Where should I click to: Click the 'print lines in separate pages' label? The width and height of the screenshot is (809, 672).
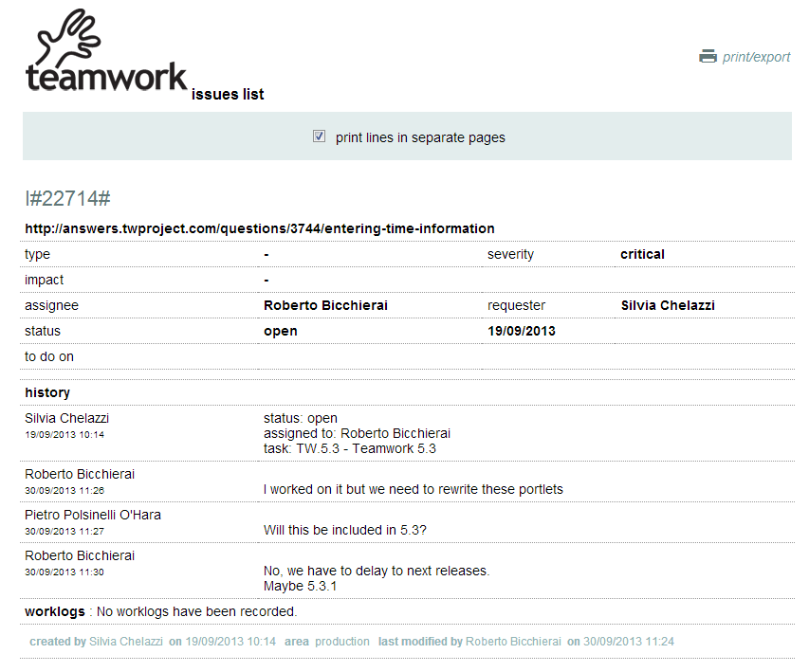(x=420, y=137)
